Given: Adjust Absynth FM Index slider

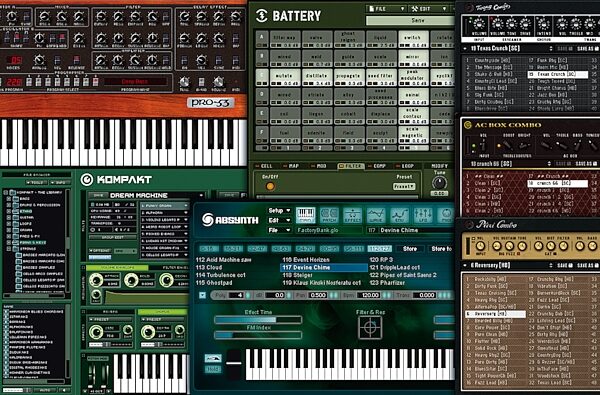Looking at the screenshot, I should (258, 335).
